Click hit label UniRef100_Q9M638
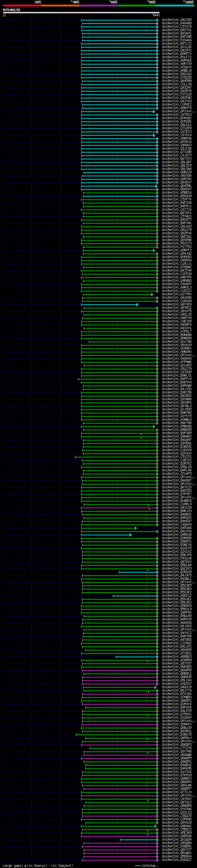The height and width of the screenshot is (868, 197). click(176, 535)
